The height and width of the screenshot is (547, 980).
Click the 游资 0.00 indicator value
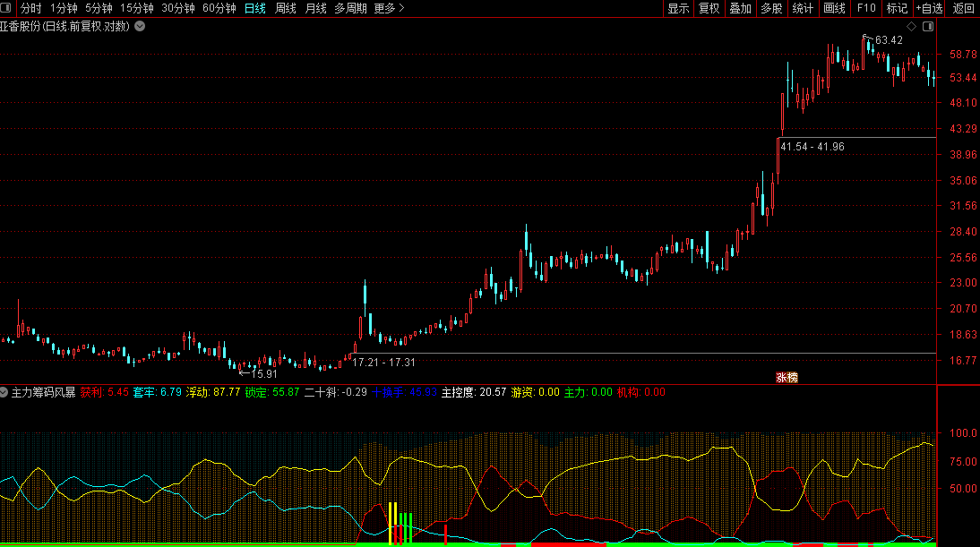click(535, 392)
